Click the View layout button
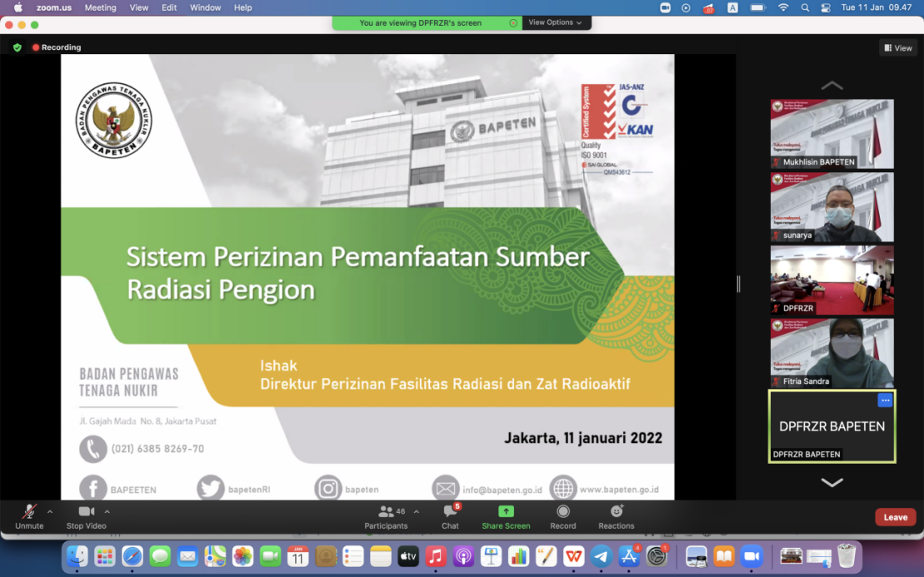 tap(898, 47)
